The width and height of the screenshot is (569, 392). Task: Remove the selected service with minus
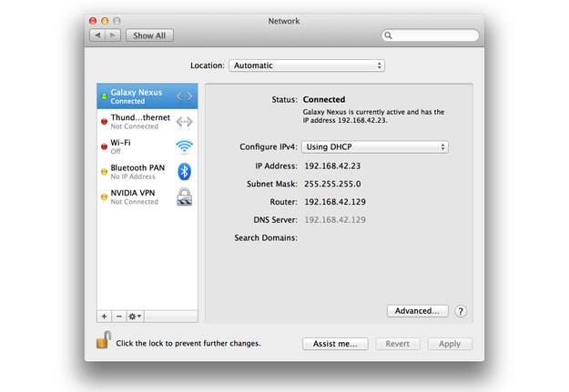[119, 317]
